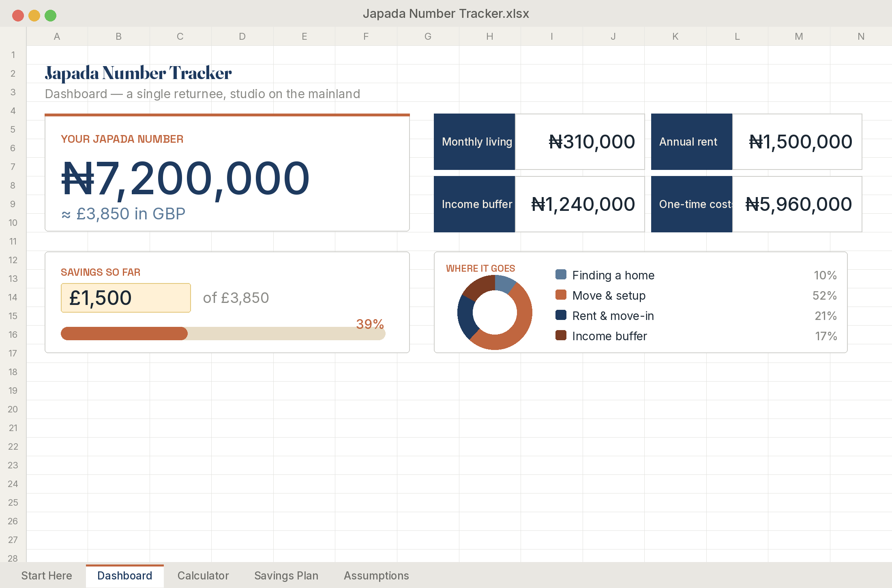Click the ₦310,000 value cell
The height and width of the screenshot is (588, 892).
tap(580, 142)
